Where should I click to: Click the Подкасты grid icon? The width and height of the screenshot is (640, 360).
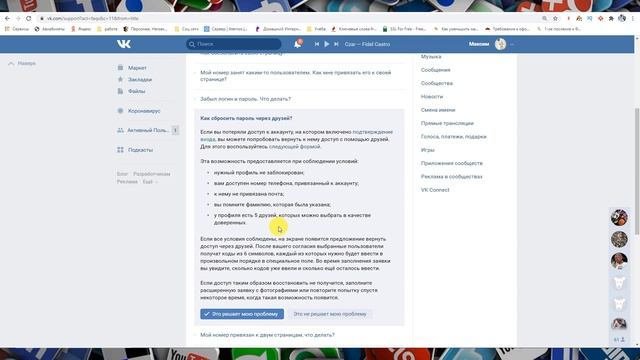(120, 150)
